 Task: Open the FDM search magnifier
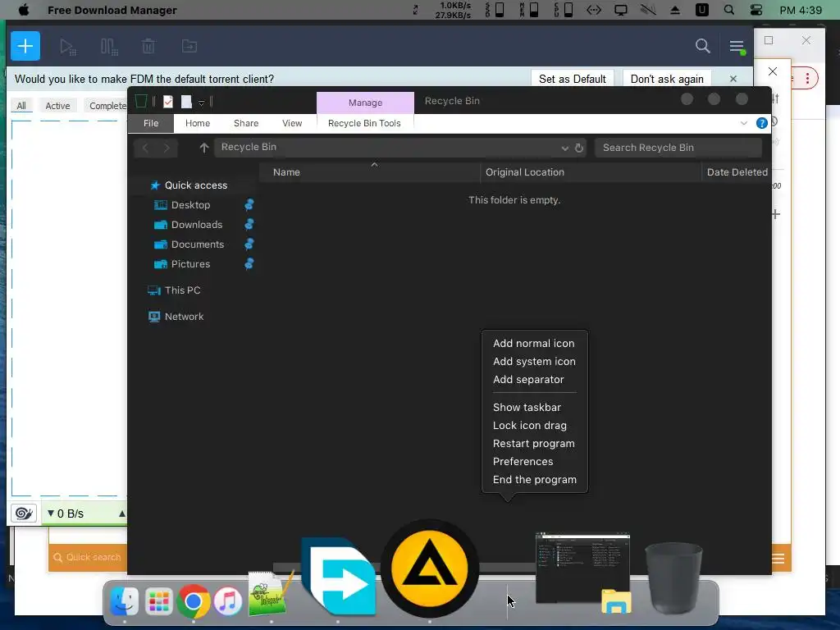(x=702, y=46)
